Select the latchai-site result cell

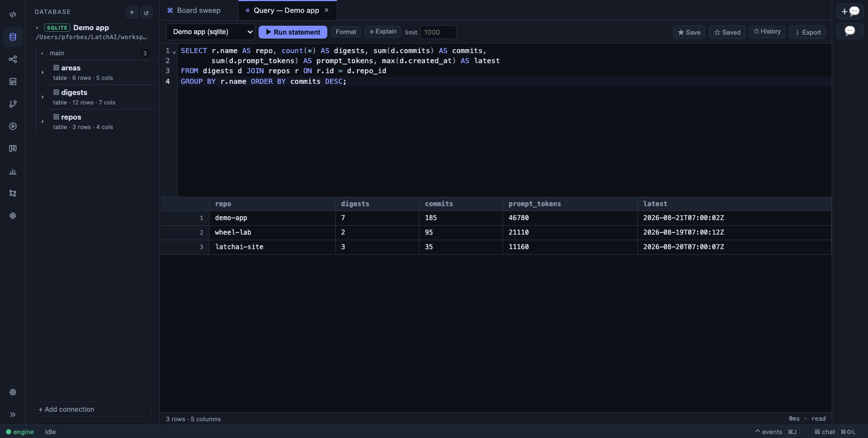tap(272, 247)
